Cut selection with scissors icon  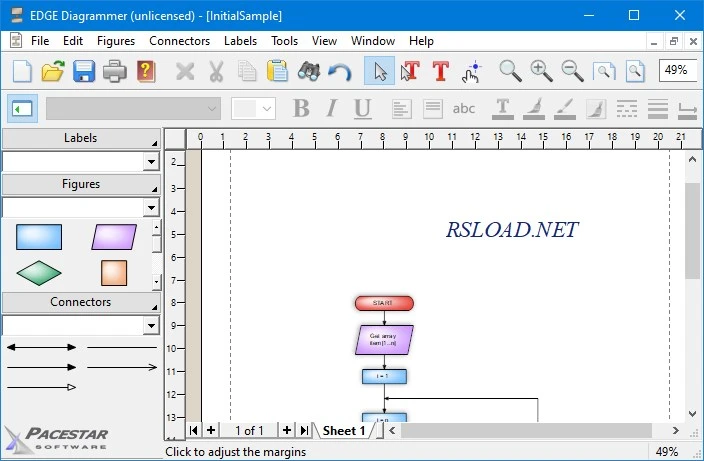[x=216, y=71]
